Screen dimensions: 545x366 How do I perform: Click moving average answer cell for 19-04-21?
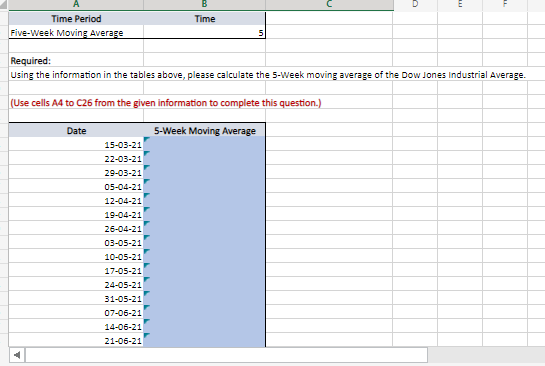point(204,214)
